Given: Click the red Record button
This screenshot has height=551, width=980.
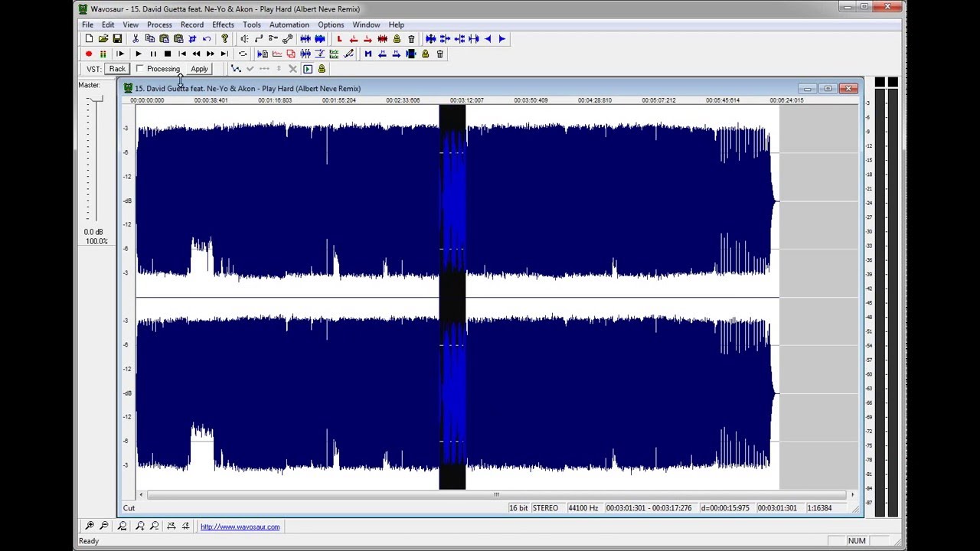Looking at the screenshot, I should click(x=89, y=54).
